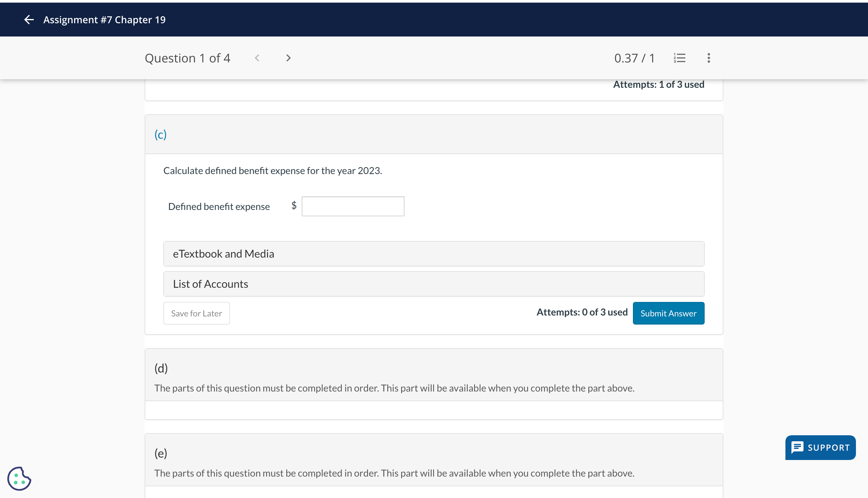Image resolution: width=868 pixels, height=498 pixels.
Task: Click the Calculate defined benefit expense prompt
Action: pos(272,171)
